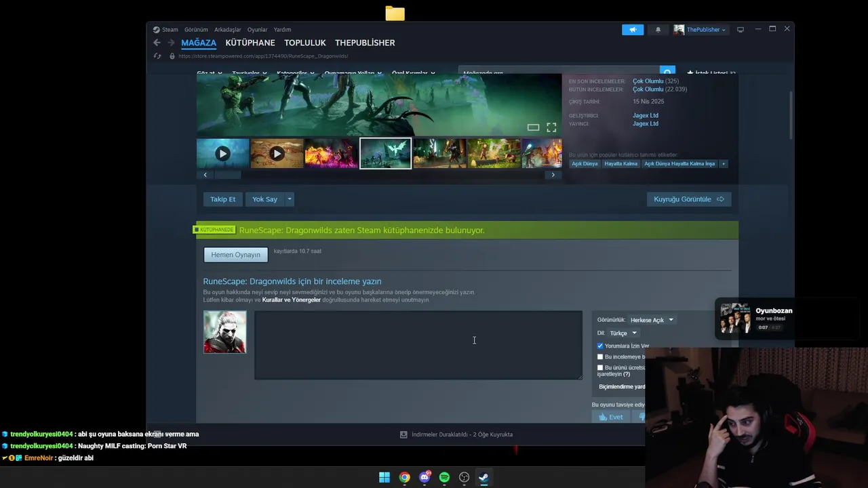Click the Takip Et button
The height and width of the screenshot is (488, 868).
[222, 199]
